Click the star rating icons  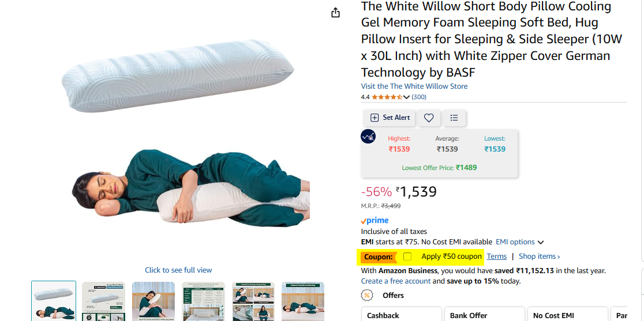387,97
